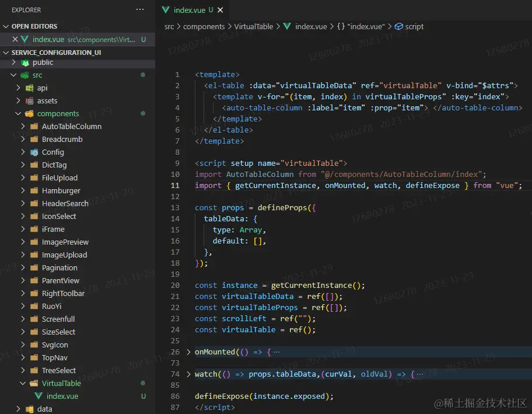Collapse the src folder chevron
The width and height of the screenshot is (532, 414).
pyautogui.click(x=13, y=75)
